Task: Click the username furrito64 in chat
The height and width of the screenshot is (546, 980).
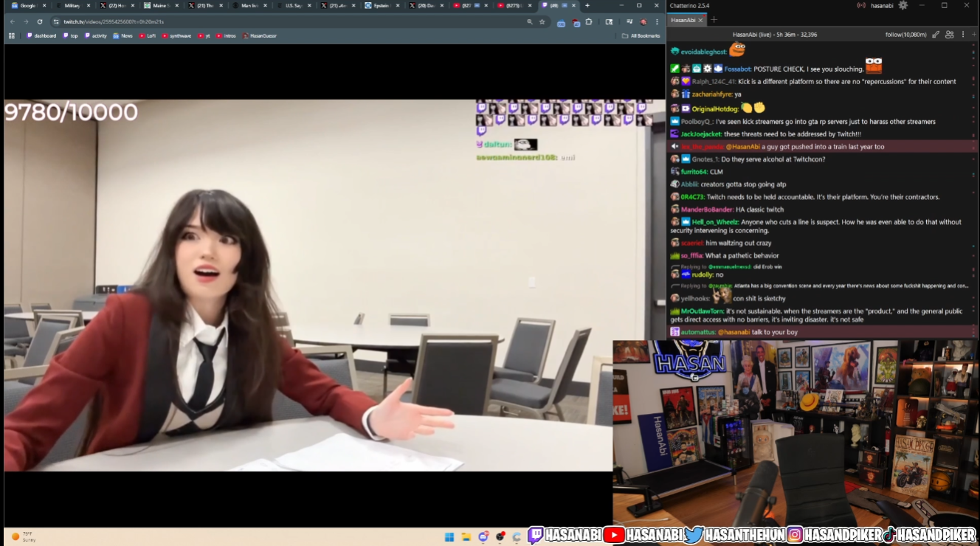Action: pos(694,172)
